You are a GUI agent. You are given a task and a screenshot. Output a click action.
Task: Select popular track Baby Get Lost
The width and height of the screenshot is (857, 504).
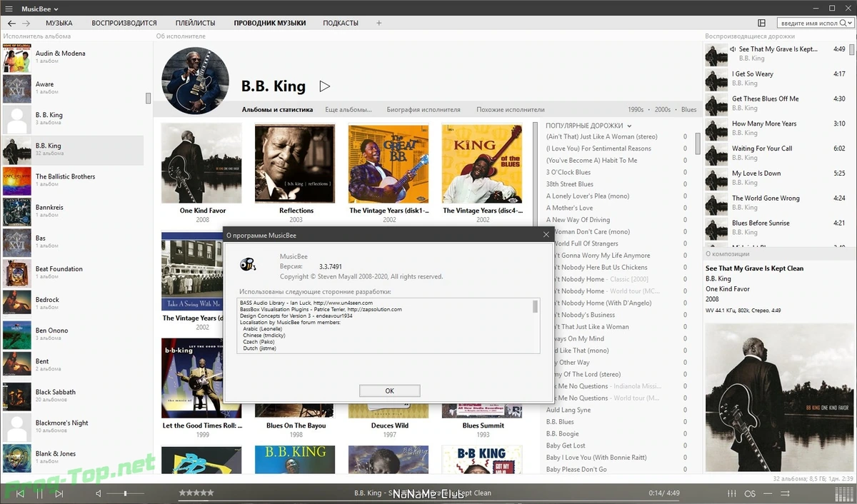click(617, 445)
